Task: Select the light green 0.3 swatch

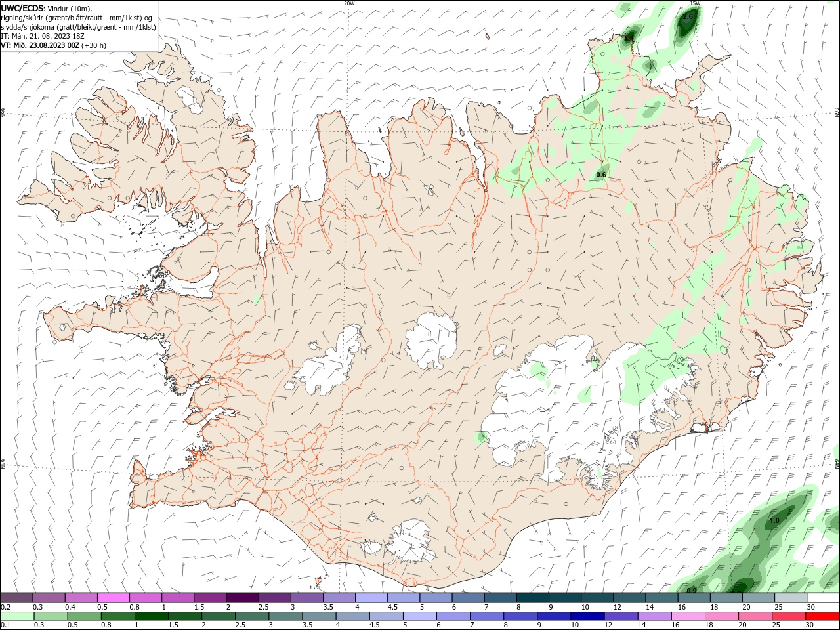Action: [x=51, y=616]
